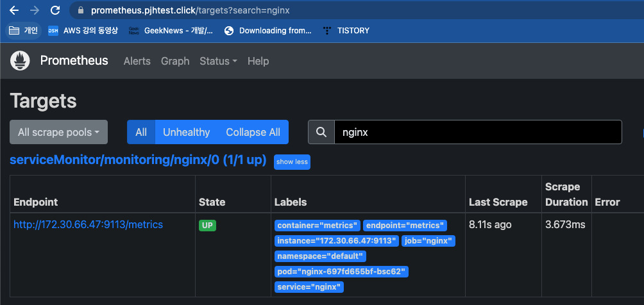Click the Prometheus torch logo
Screen dimensions: 644x305
coord(20,61)
